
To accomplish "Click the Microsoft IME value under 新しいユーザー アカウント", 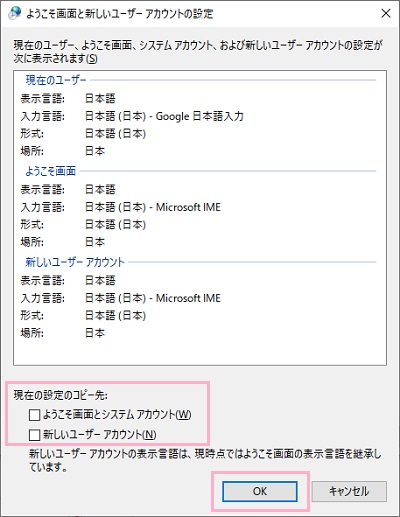I will [153, 298].
